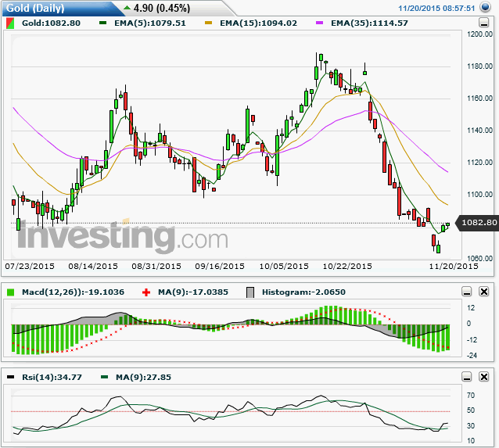This screenshot has height=448, width=499.
Task: Click the 1060.00 price axis label
Action: coord(480,258)
